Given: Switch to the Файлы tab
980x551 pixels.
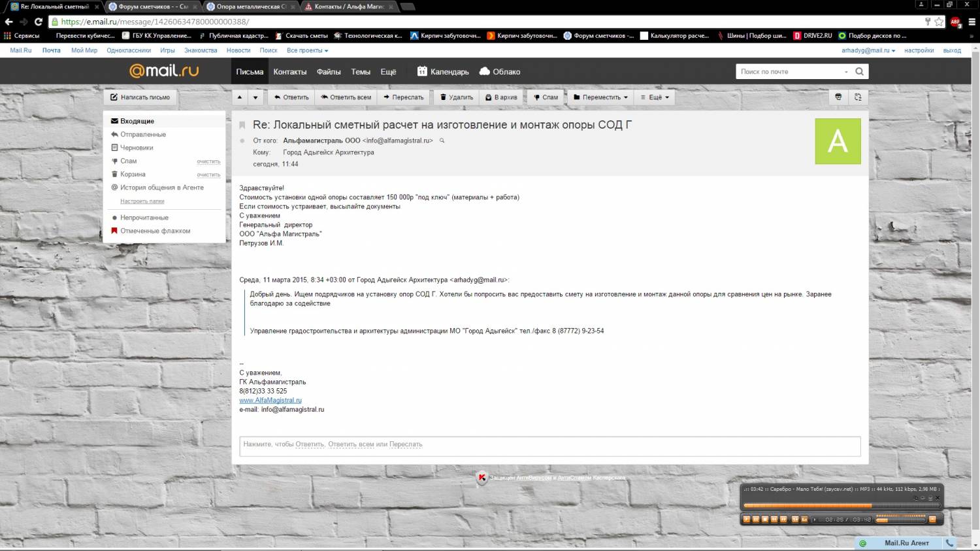Looking at the screenshot, I should coord(329,72).
